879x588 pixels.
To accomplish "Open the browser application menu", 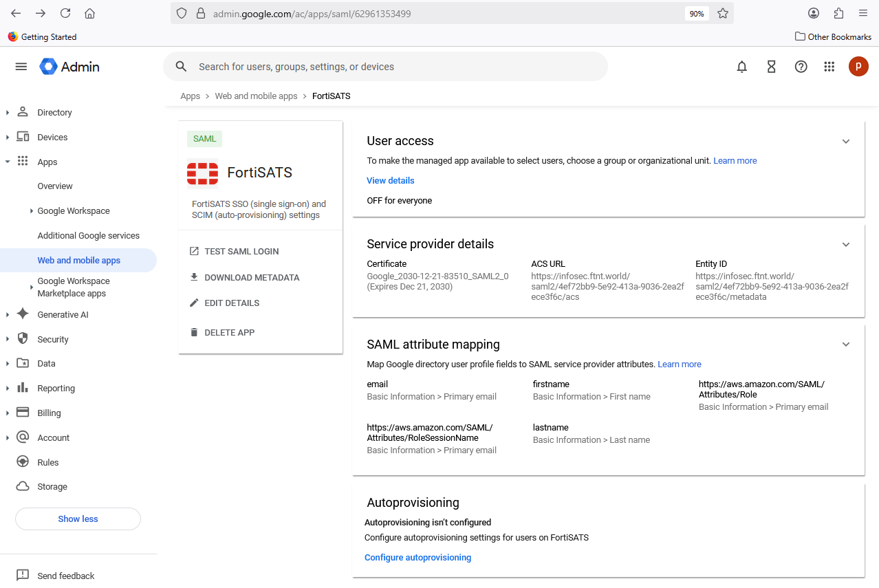I will click(x=863, y=13).
